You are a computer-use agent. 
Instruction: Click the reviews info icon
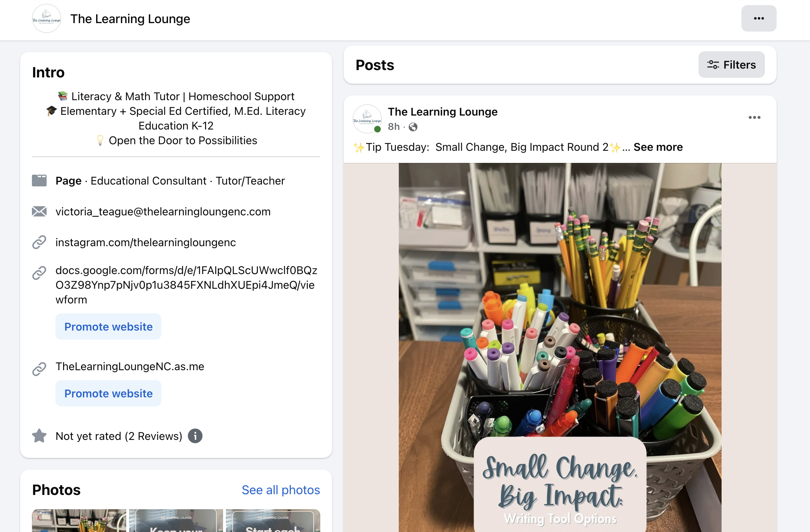tap(195, 436)
